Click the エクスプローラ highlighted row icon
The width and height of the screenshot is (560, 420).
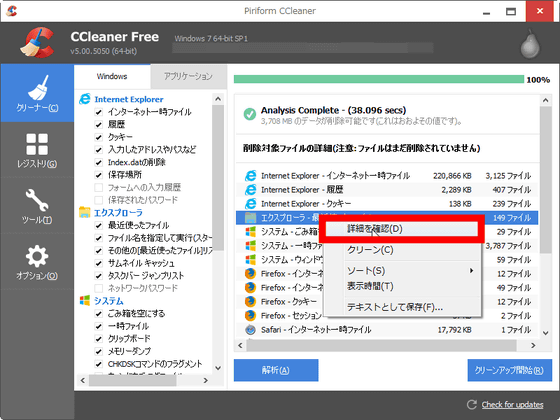click(x=250, y=218)
